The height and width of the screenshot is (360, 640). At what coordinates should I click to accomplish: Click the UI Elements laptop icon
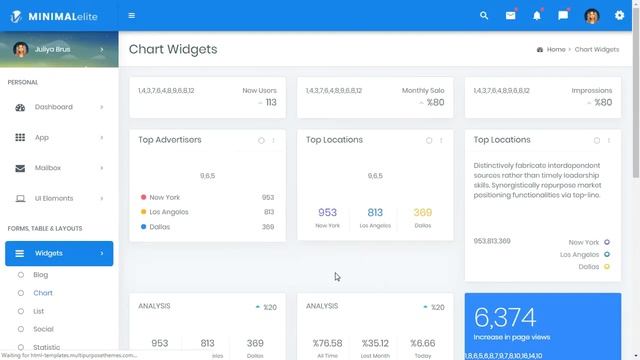tap(20, 198)
